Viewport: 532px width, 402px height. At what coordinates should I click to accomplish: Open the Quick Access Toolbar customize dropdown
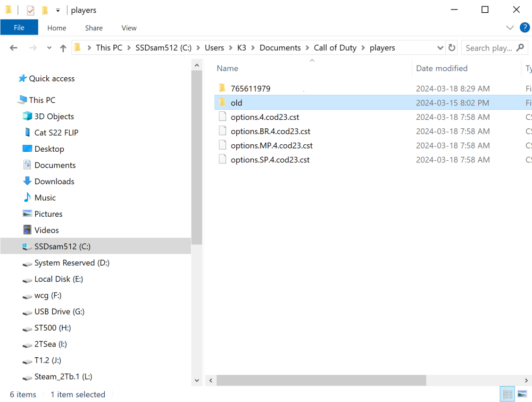click(58, 10)
